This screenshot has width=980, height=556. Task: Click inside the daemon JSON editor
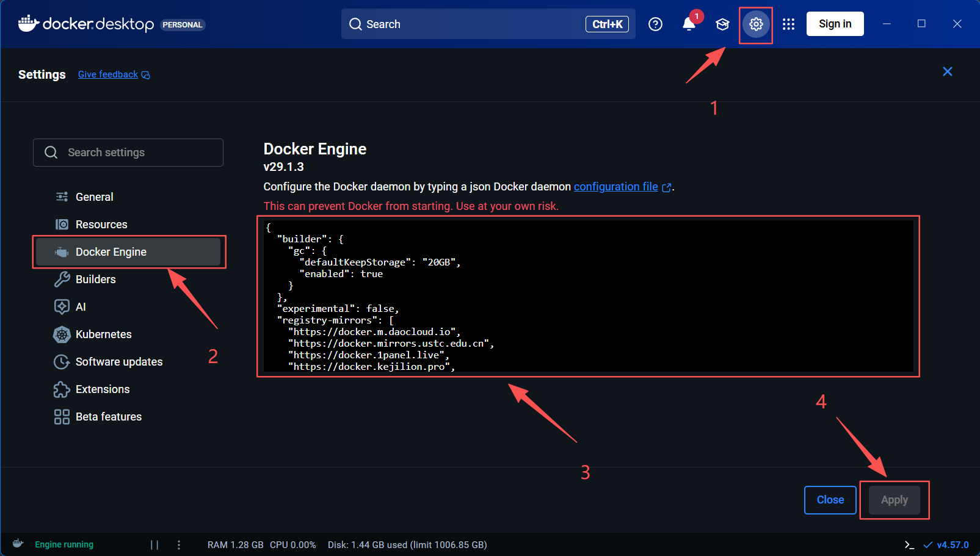click(589, 297)
